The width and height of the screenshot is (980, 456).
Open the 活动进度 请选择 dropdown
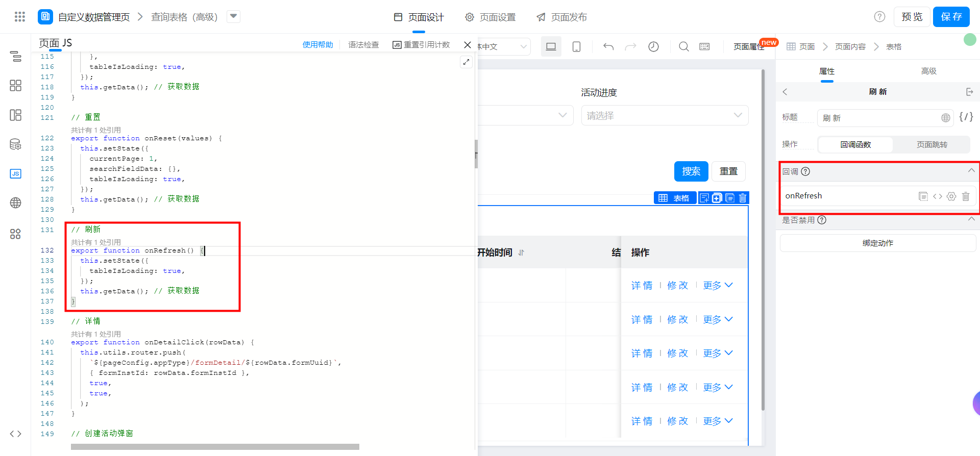point(665,116)
